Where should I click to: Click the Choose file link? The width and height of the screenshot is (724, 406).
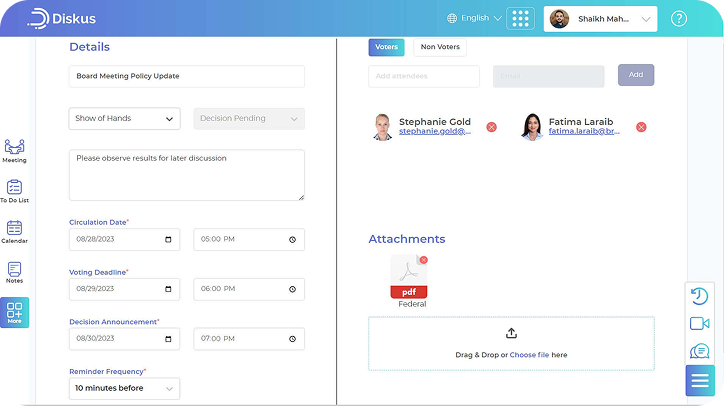point(529,355)
